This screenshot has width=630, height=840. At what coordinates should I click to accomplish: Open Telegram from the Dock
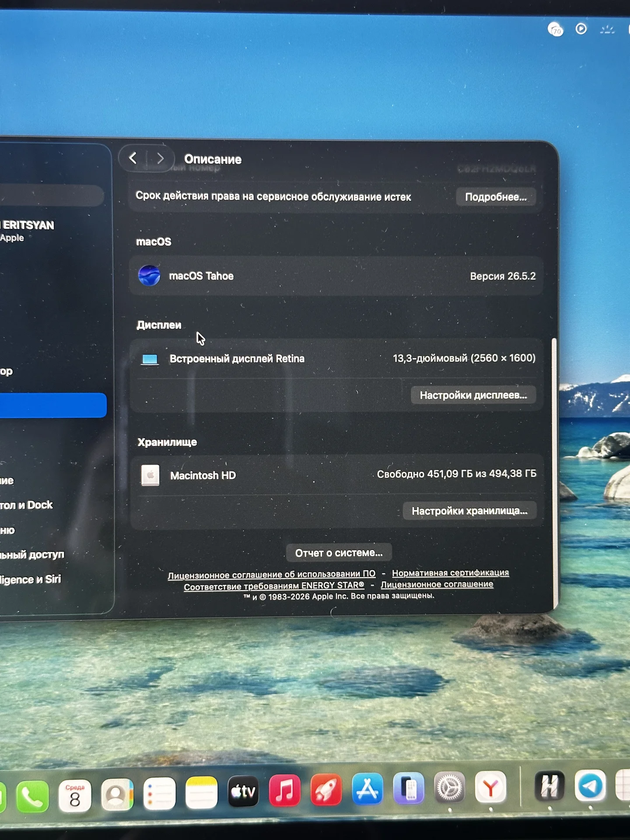(590, 786)
